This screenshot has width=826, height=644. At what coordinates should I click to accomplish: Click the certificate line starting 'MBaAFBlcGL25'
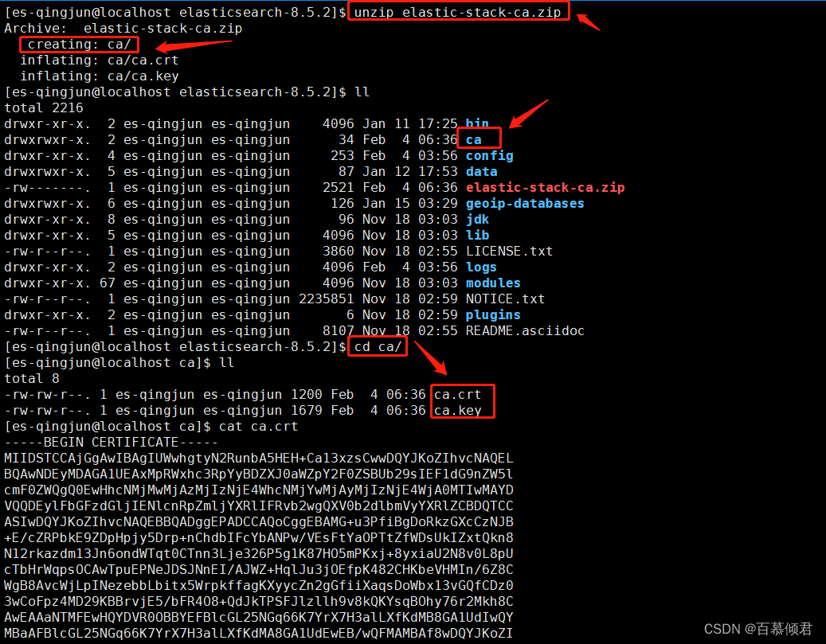[x=259, y=634]
